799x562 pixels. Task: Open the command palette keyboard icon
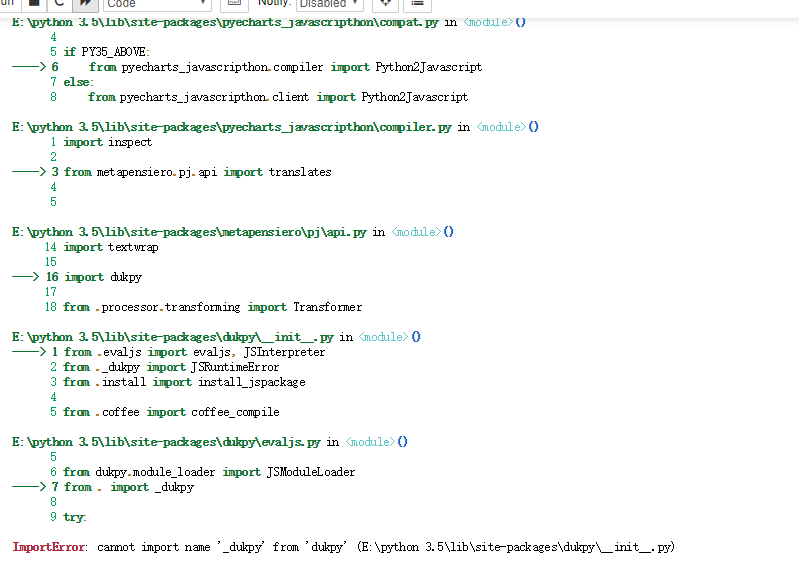pyautogui.click(x=234, y=3)
